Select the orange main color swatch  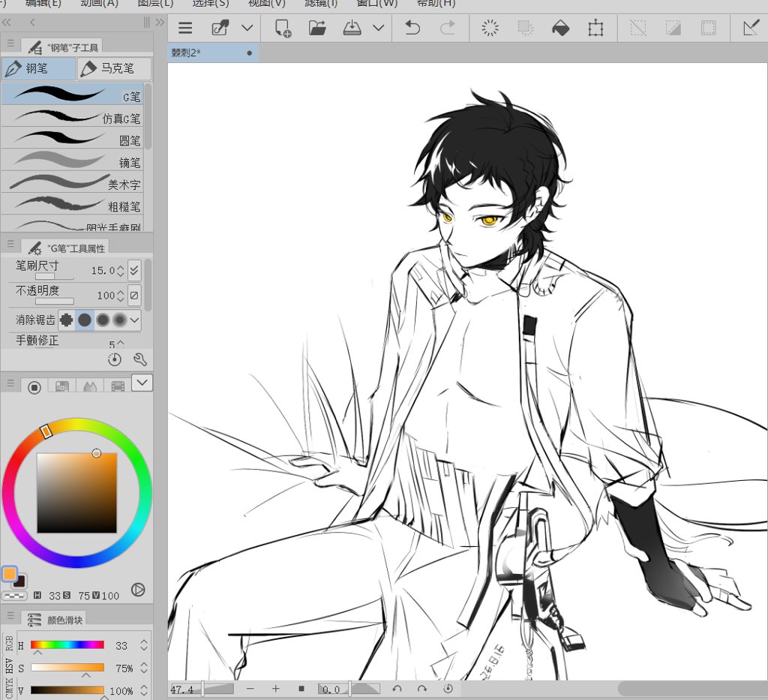(9, 574)
